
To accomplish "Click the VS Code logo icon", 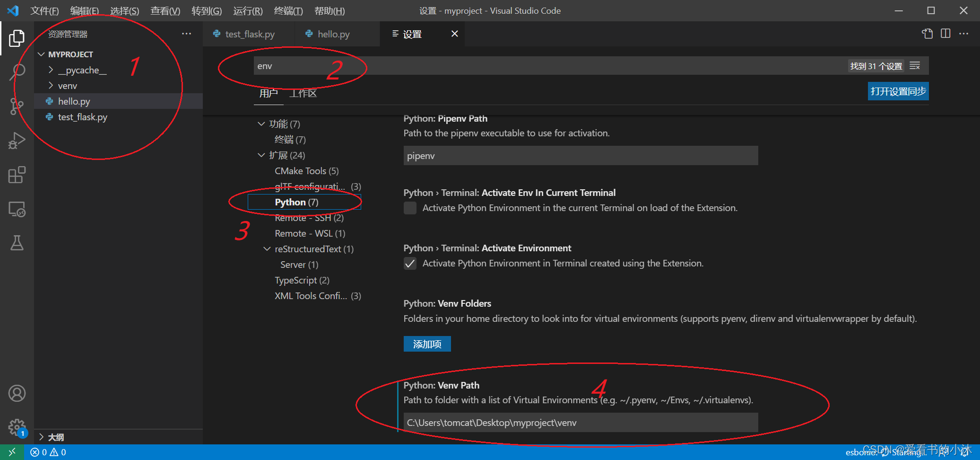I will pyautogui.click(x=13, y=10).
